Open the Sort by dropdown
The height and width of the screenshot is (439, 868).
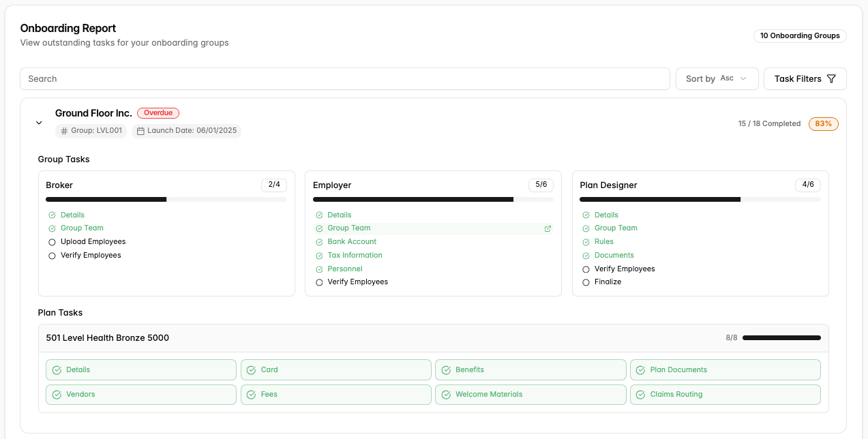717,79
